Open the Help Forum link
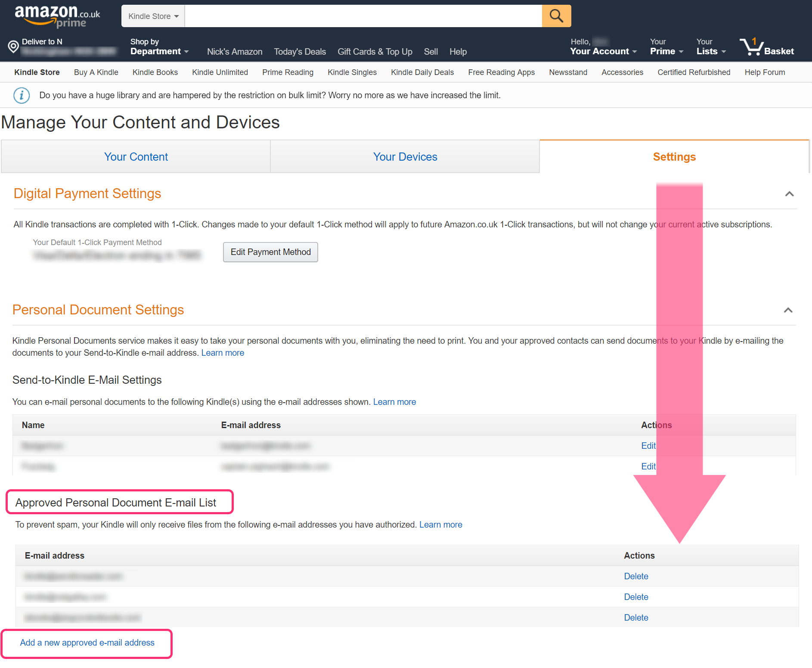This screenshot has height=668, width=812. (765, 72)
